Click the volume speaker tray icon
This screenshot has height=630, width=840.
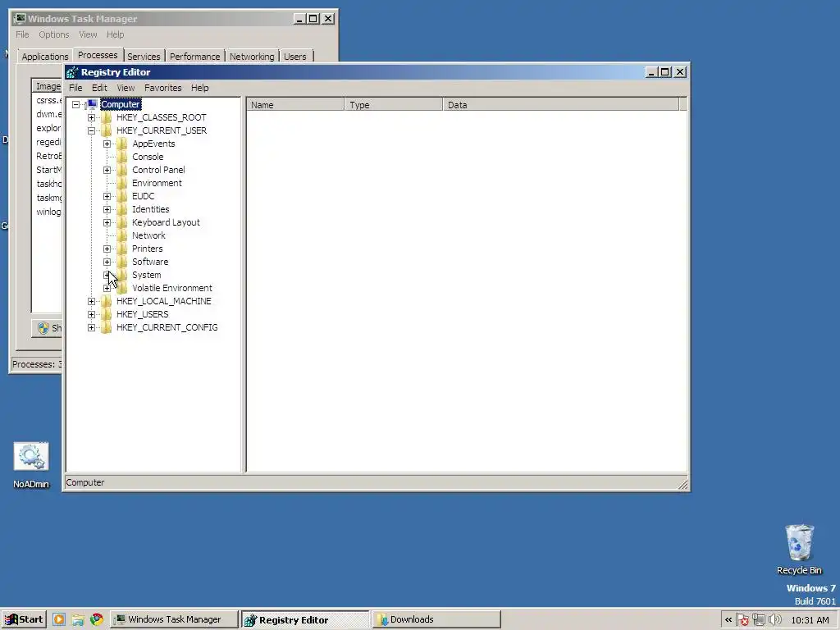[x=774, y=620]
